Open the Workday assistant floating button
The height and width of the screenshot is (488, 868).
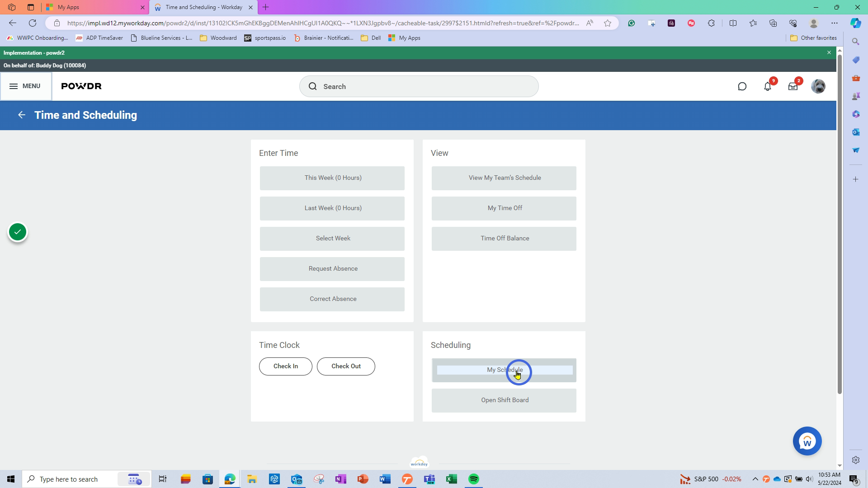tap(807, 441)
